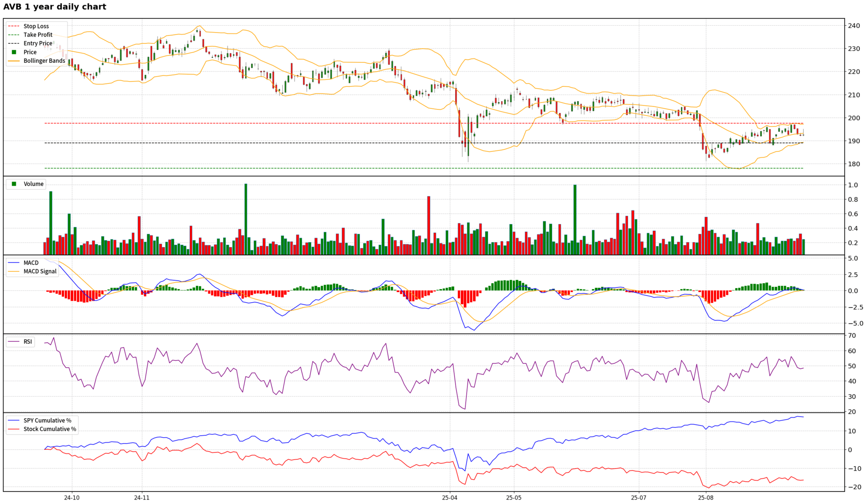Click the 24-11 date axis label
Viewport: 867px width, 504px height.
(x=142, y=498)
